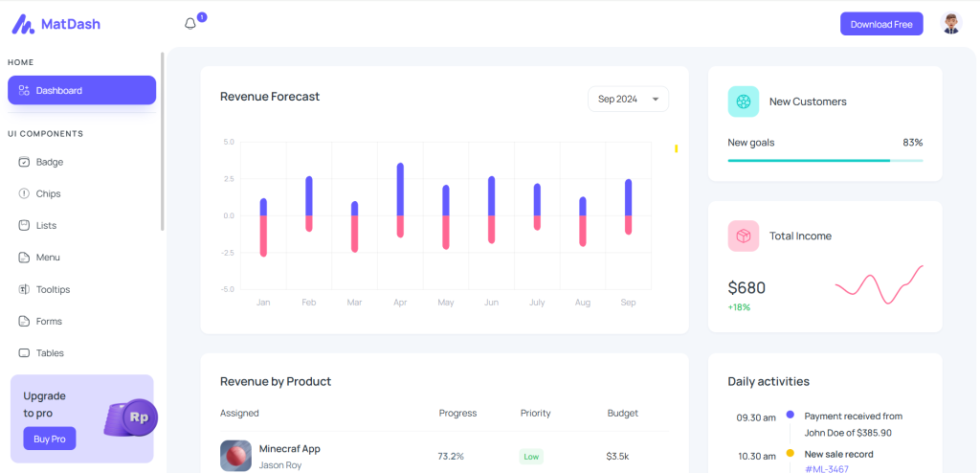Image resolution: width=980 pixels, height=473 pixels.
Task: Open Tables from the sidebar
Action: pyautogui.click(x=50, y=353)
